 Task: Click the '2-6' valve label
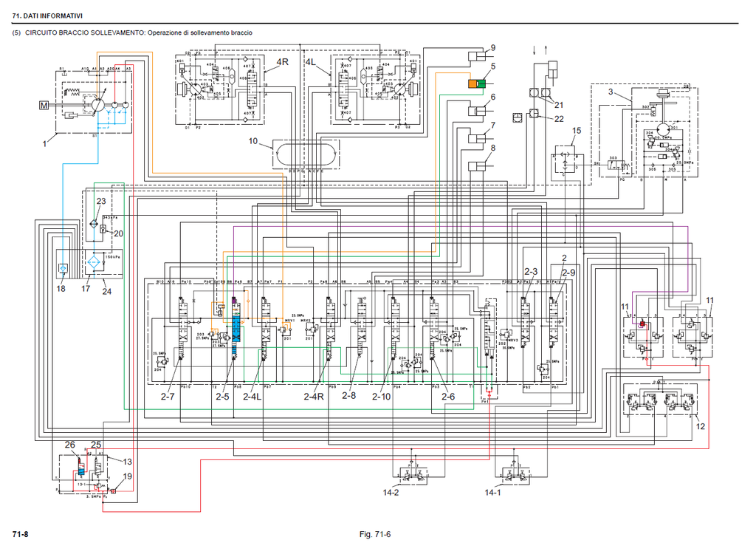coord(448,397)
